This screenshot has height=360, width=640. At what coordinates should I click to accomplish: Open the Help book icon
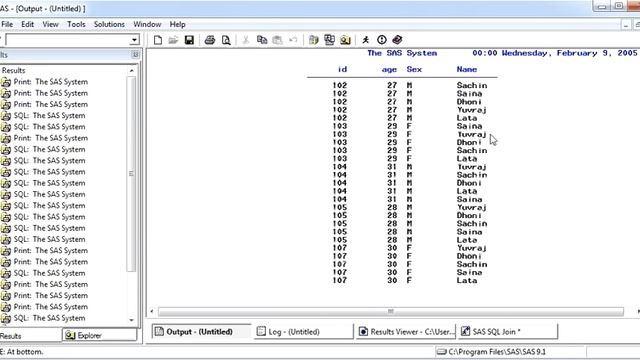397,40
